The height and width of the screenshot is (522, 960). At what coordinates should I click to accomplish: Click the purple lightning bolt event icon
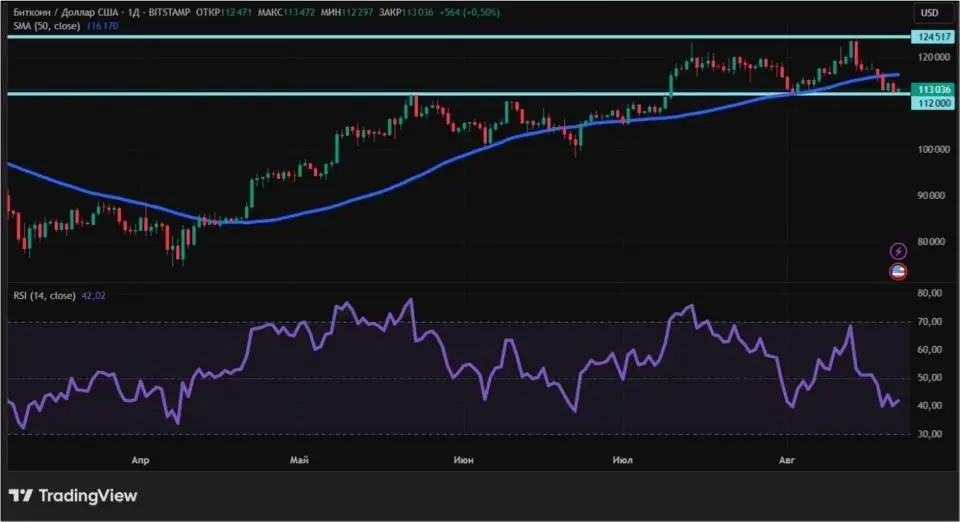tap(898, 250)
